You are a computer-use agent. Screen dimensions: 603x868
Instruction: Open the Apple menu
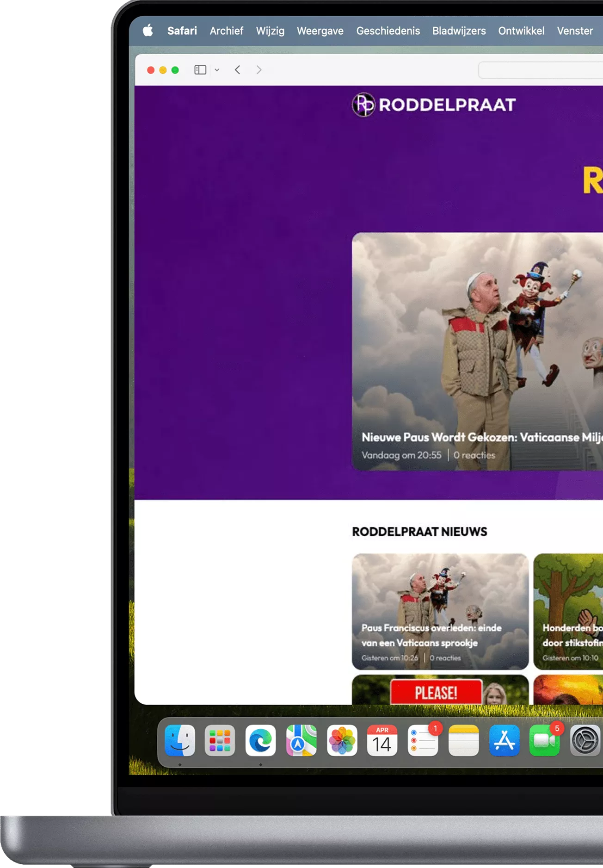click(x=148, y=31)
